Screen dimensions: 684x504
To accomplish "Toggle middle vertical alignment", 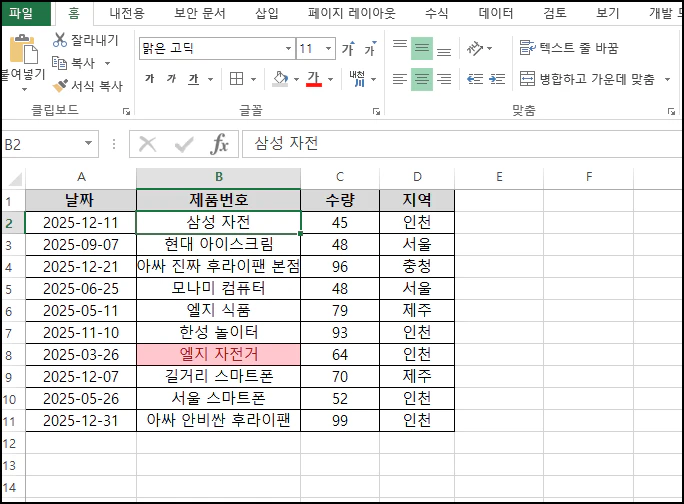I will (422, 48).
